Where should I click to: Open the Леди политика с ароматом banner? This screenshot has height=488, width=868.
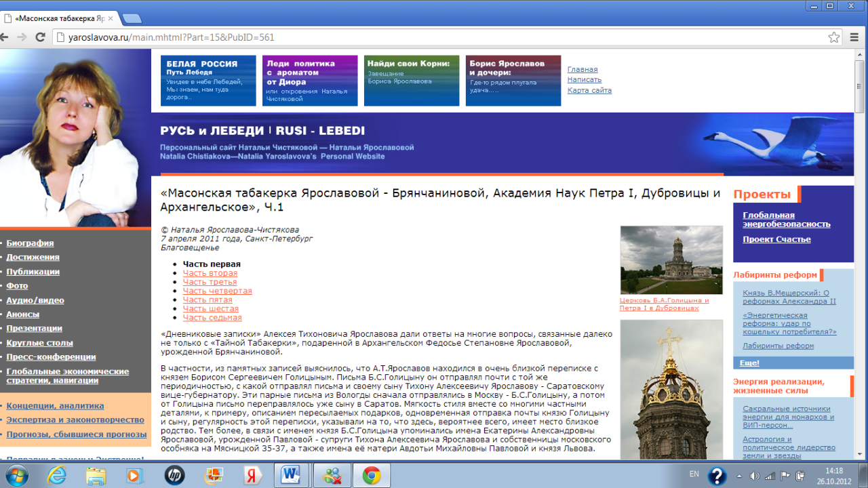coord(310,81)
